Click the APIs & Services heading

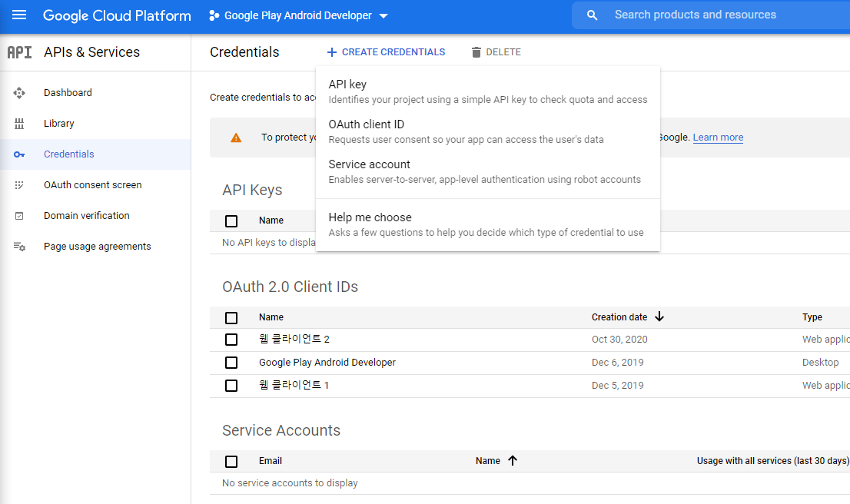[x=91, y=52]
